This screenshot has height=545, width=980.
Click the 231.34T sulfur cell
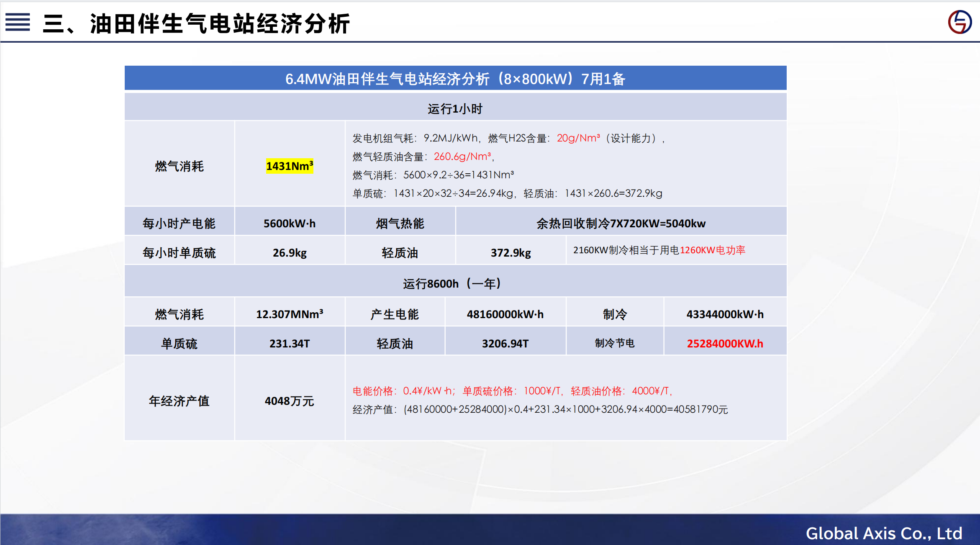(289, 343)
